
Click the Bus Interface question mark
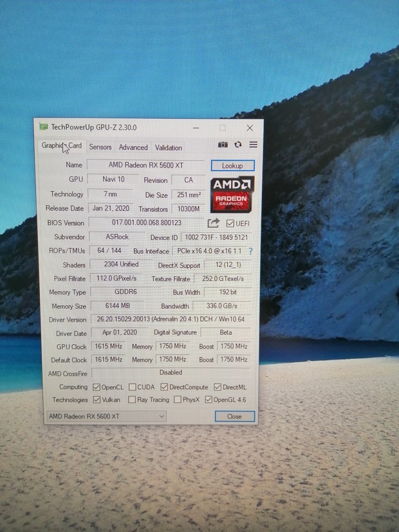point(251,251)
